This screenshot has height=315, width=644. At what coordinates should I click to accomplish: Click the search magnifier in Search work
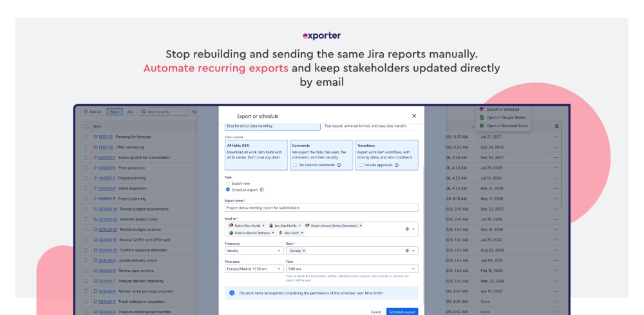click(144, 111)
